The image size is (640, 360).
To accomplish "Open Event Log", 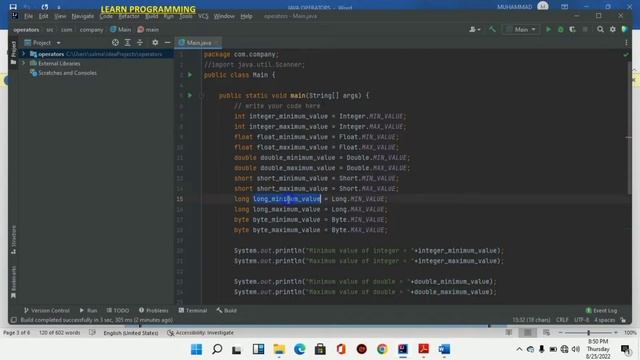I will 601,311.
